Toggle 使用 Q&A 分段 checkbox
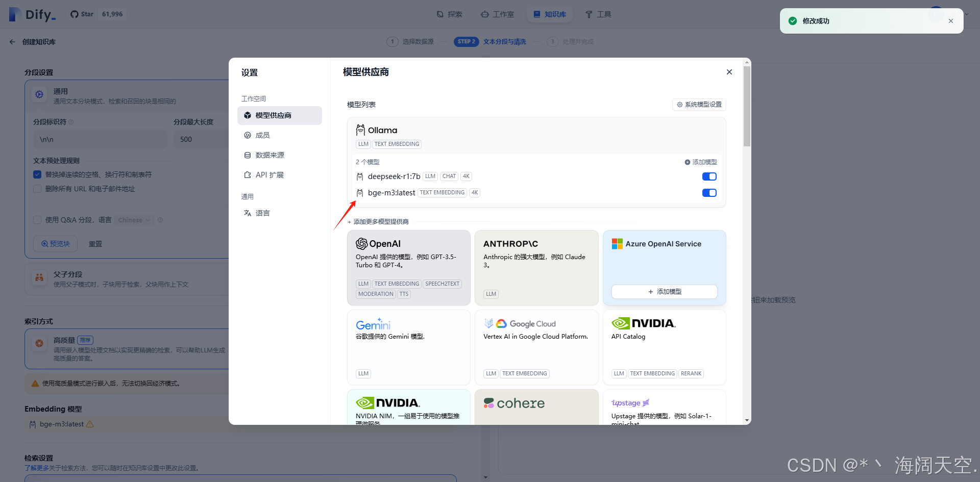 (37, 220)
